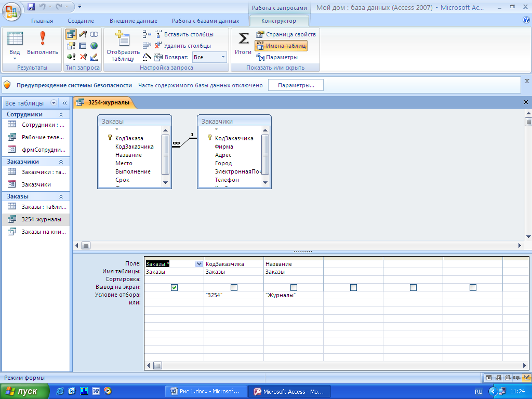The height and width of the screenshot is (399, 532).
Task: Open the Создание ribbon tab
Action: 81,21
